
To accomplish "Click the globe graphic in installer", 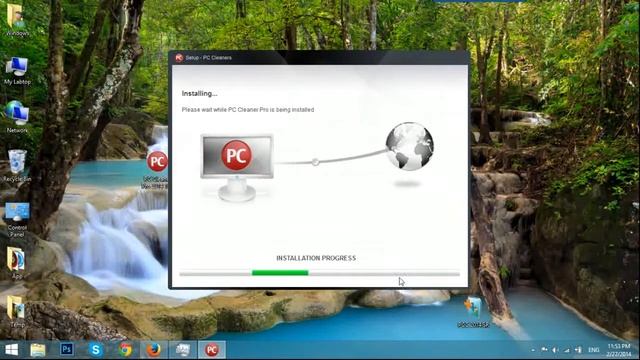I will pos(409,146).
